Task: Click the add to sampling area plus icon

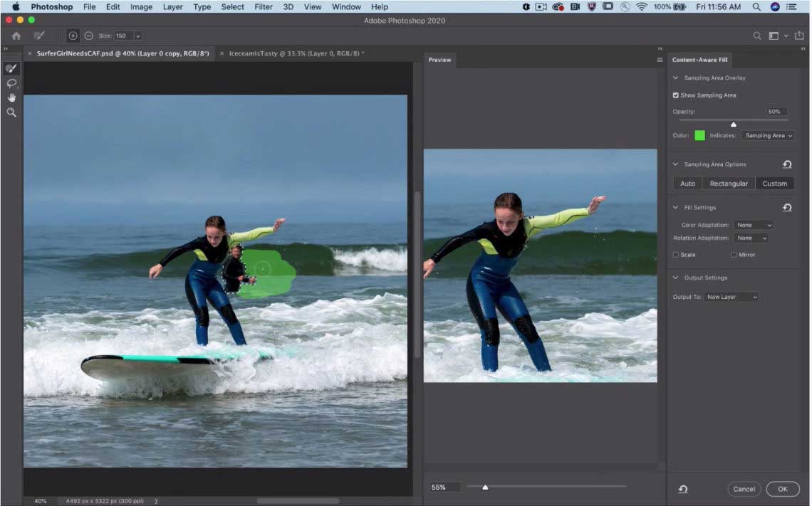Action: 73,36
